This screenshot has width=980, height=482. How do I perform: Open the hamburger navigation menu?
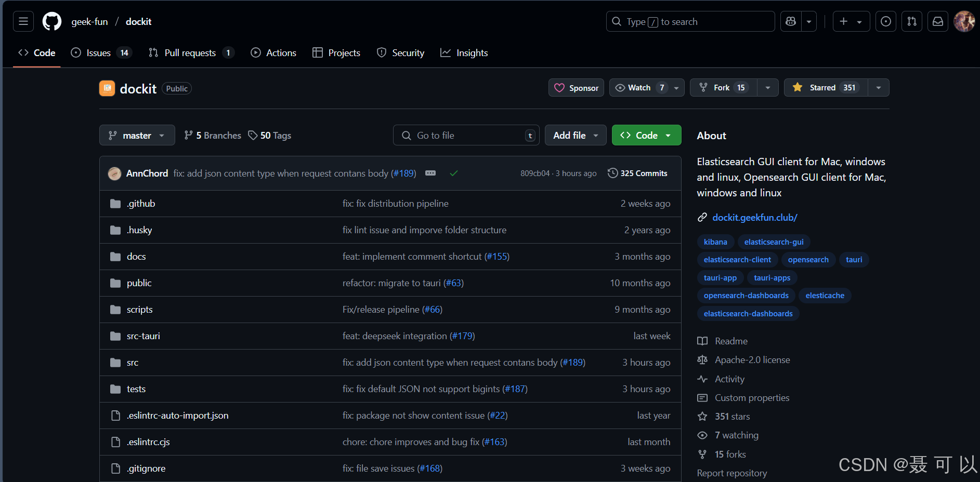tap(23, 21)
